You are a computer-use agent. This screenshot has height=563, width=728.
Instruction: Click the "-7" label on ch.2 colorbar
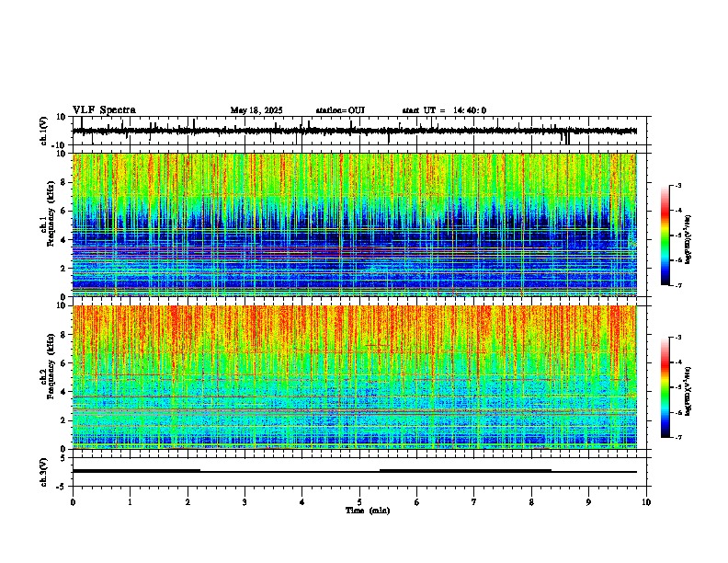pyautogui.click(x=677, y=437)
